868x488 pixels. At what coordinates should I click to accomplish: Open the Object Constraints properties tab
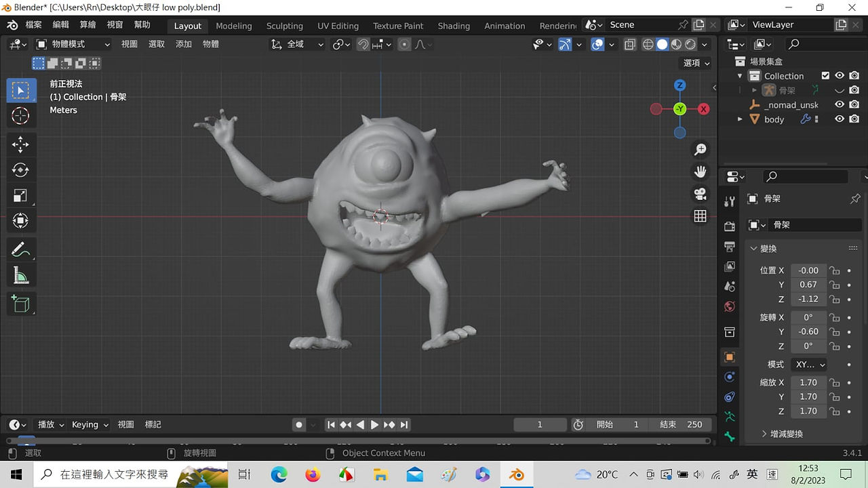coord(730,397)
